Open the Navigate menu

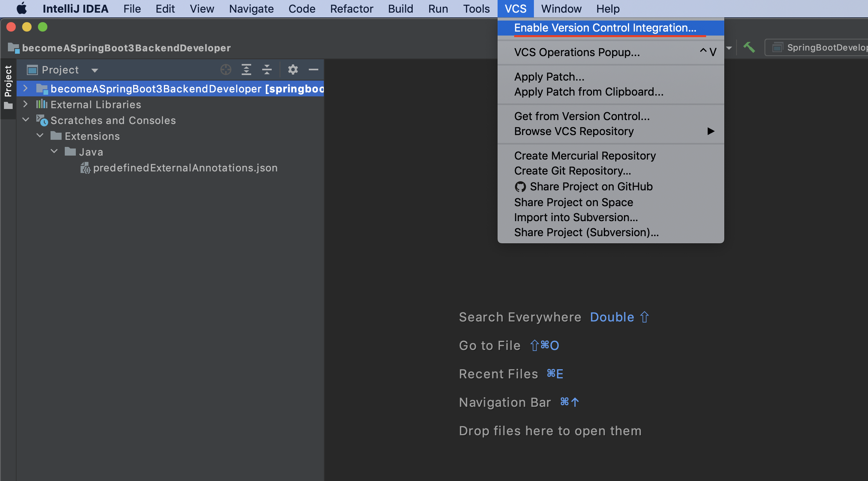pos(251,8)
